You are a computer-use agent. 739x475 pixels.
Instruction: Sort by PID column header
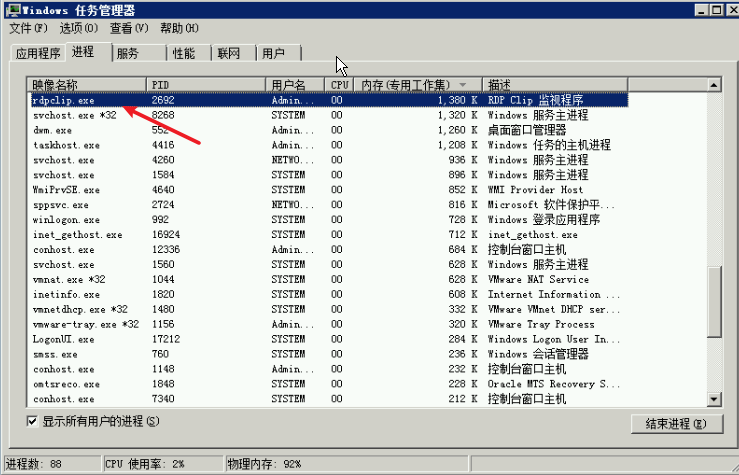click(206, 85)
